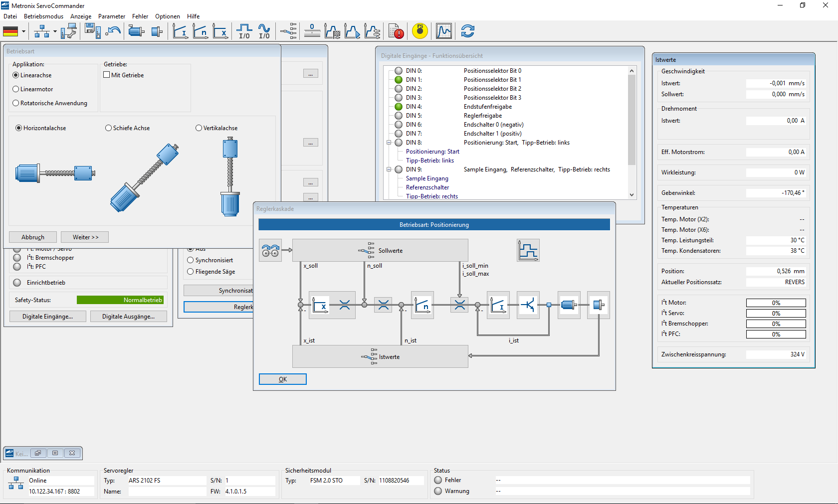The image size is (838, 504).
Task: Click scroll-down arrow in Digitale Eingänge list
Action: pyautogui.click(x=632, y=195)
